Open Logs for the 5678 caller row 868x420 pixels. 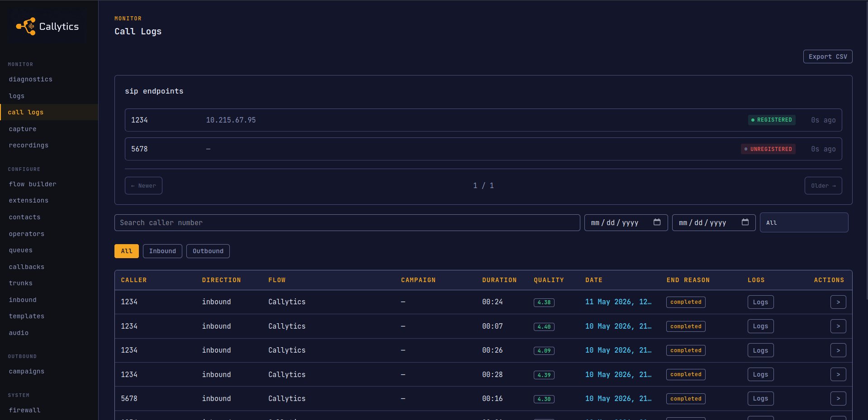(x=760, y=399)
